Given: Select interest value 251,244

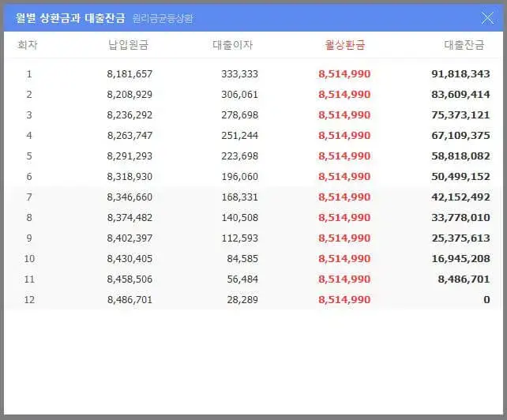Looking at the screenshot, I should pos(239,136).
